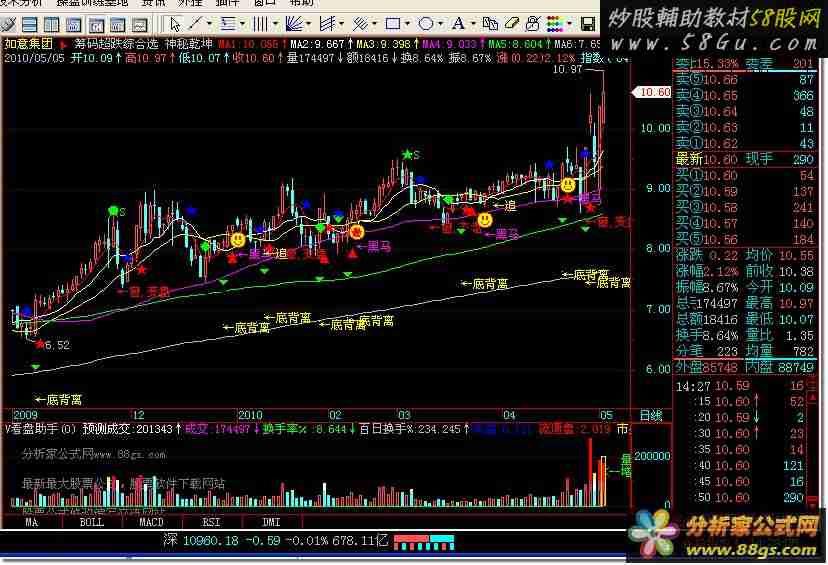828x565 pixels.
Task: Click the 14:27 10.59 tick row
Action: coord(739,386)
